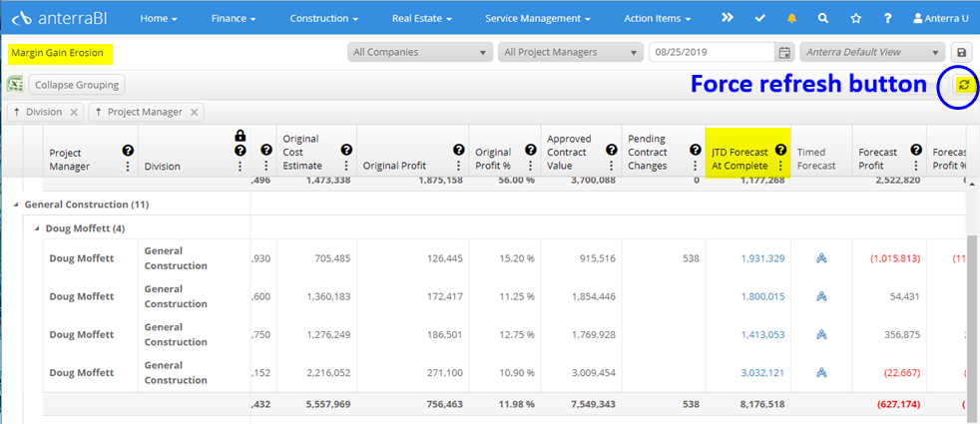
Task: Collapse the General Construction (11) group
Action: (15, 205)
